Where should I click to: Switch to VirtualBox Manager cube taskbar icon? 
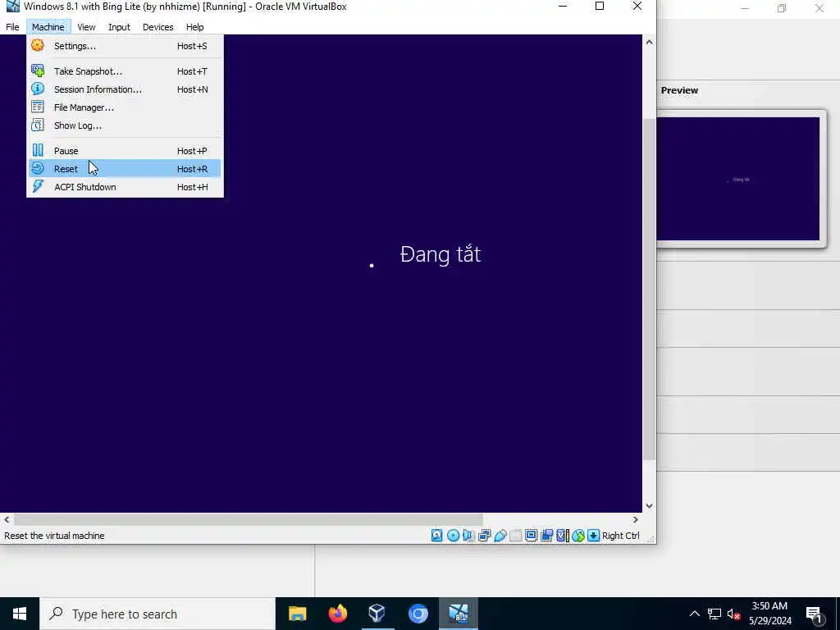tap(377, 614)
